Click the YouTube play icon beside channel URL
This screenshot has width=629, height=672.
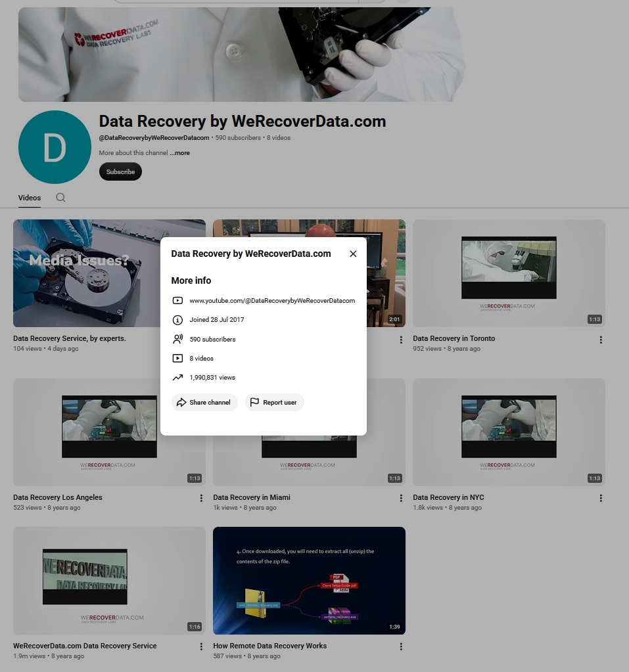click(177, 301)
